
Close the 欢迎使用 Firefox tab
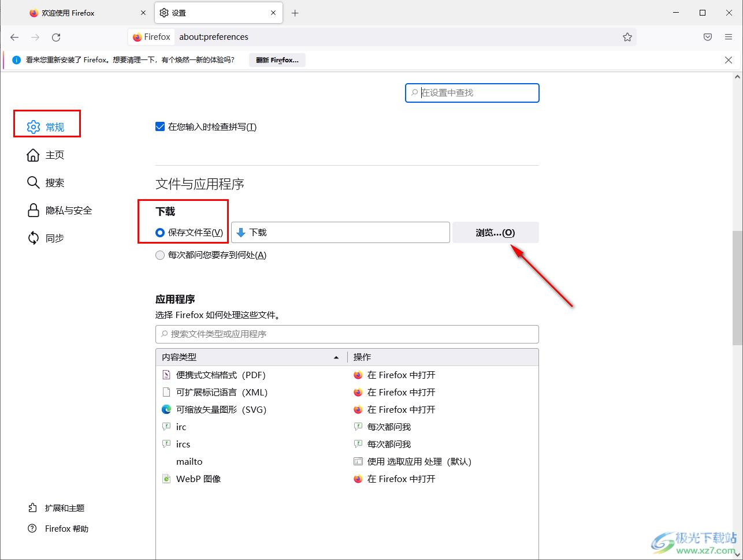point(144,13)
